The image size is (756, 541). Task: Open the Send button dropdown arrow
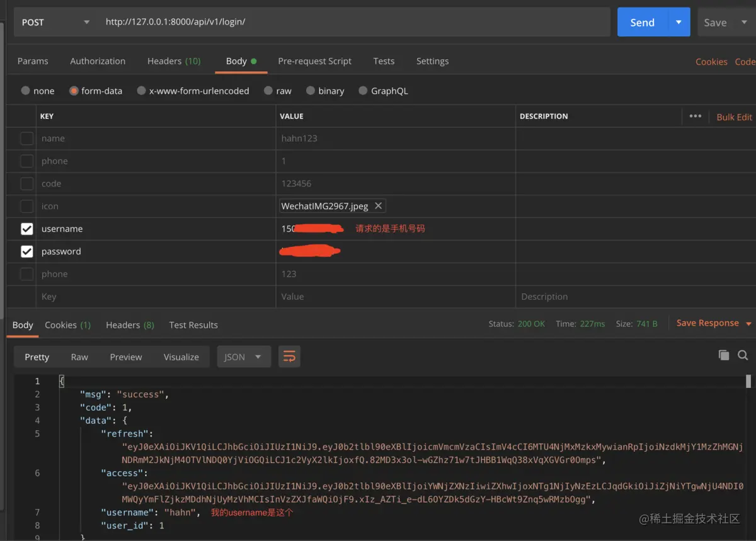(x=679, y=22)
